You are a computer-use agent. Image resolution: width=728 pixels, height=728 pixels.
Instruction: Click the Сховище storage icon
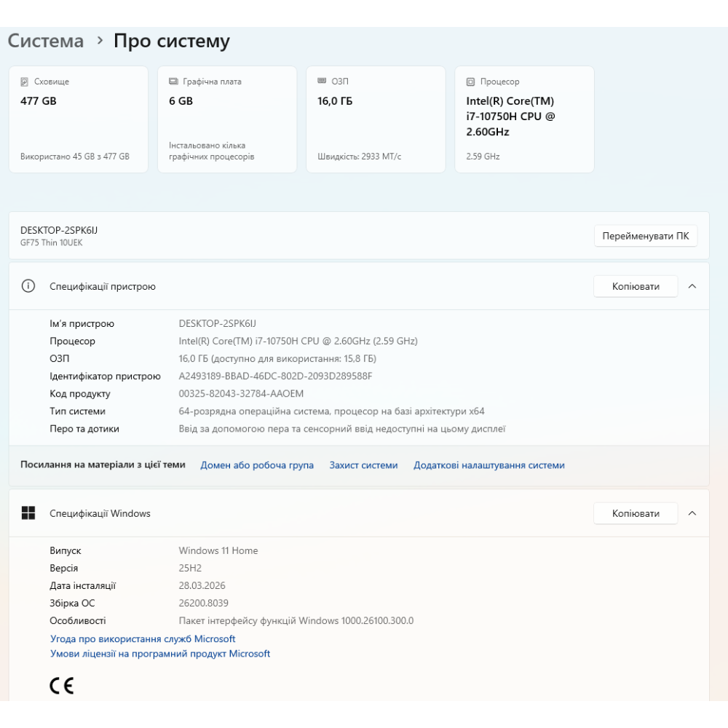tap(25, 82)
